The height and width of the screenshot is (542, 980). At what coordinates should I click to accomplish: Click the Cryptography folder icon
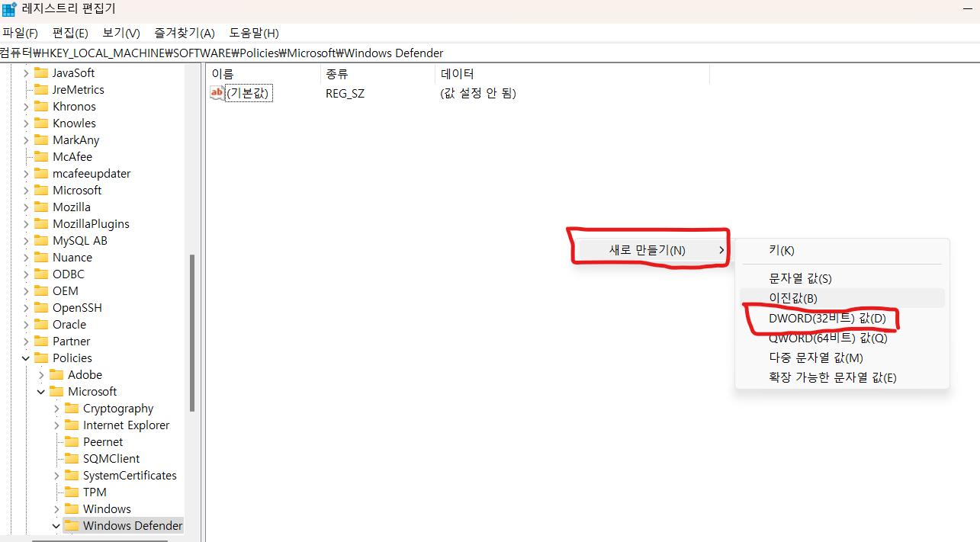tap(72, 409)
